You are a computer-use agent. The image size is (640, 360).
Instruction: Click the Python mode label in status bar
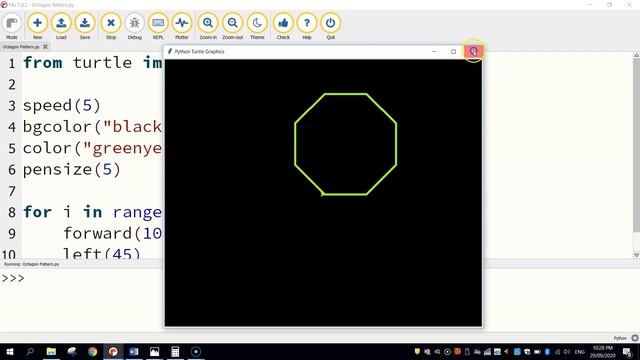620,338
